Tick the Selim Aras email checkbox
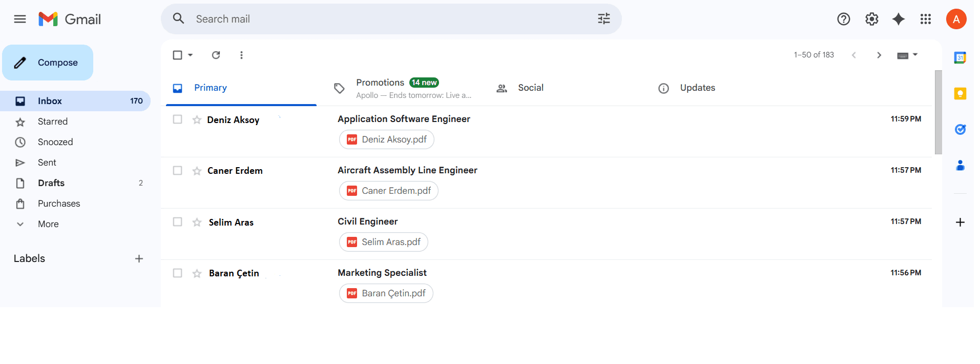Image resolution: width=980 pixels, height=364 pixels. [x=178, y=222]
